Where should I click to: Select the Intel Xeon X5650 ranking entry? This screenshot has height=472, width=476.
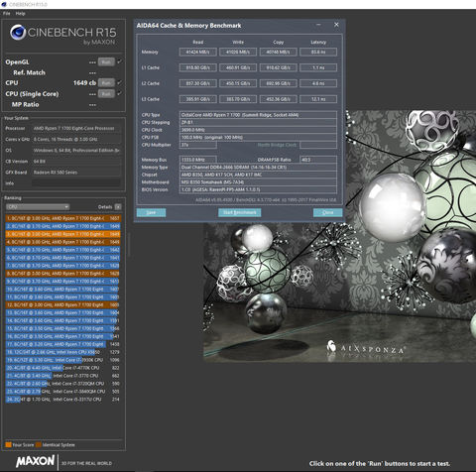(62, 352)
